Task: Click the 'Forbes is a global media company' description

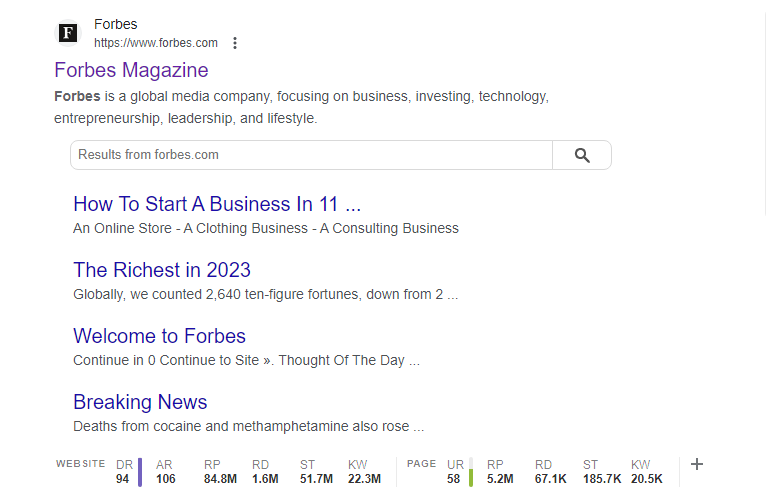Action: [x=301, y=107]
